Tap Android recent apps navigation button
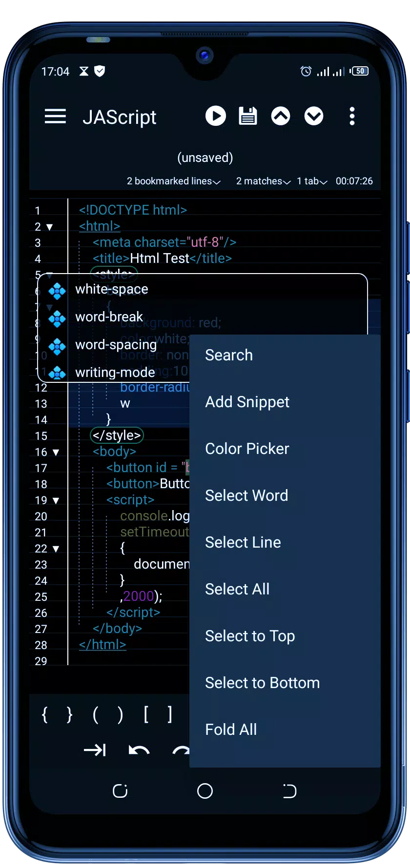The image size is (410, 868). click(120, 791)
